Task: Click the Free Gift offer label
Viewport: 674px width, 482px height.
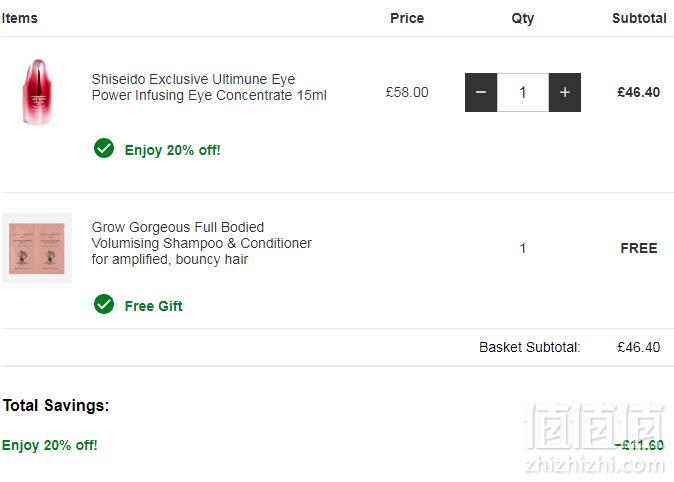Action: [153, 306]
